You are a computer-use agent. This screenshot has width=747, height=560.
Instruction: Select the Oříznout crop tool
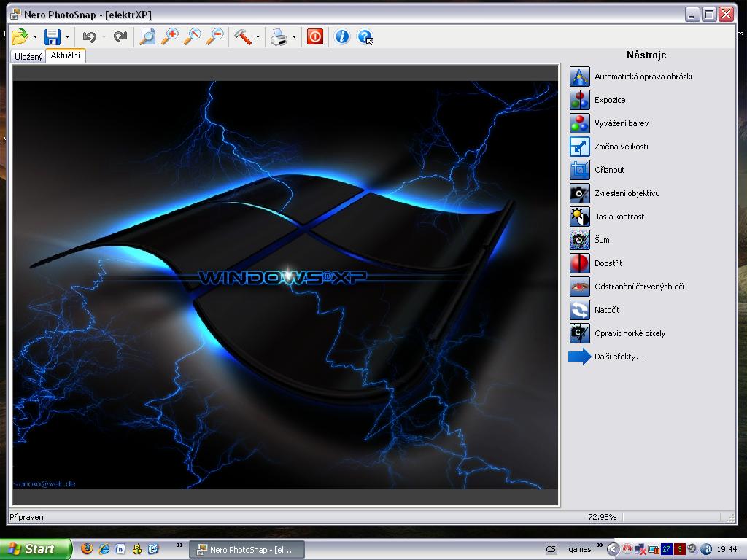click(x=597, y=170)
